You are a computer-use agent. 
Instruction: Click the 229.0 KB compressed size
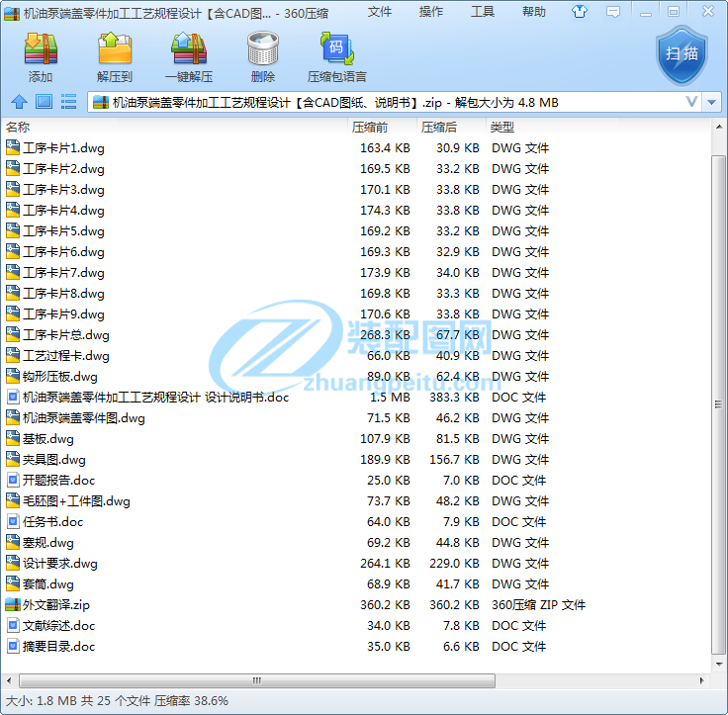point(454,563)
